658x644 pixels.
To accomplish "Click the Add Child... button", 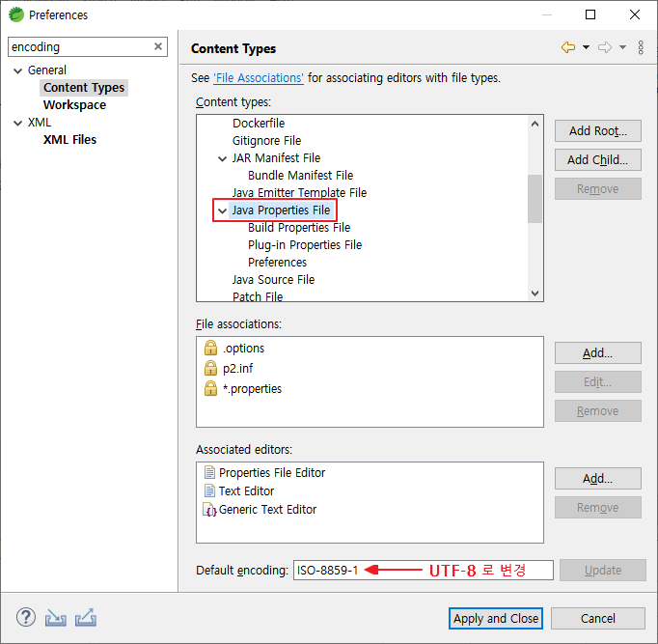I will [597, 160].
